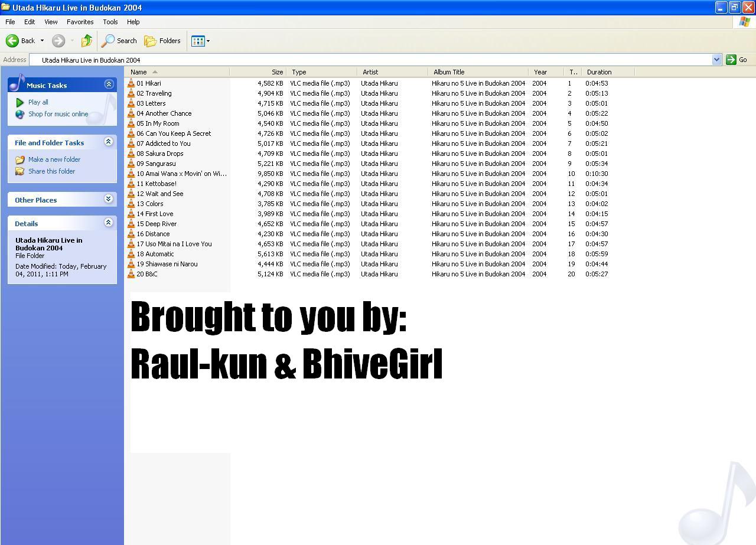Viewport: 756px width, 545px height.
Task: Open the Edit menu
Action: coord(30,22)
